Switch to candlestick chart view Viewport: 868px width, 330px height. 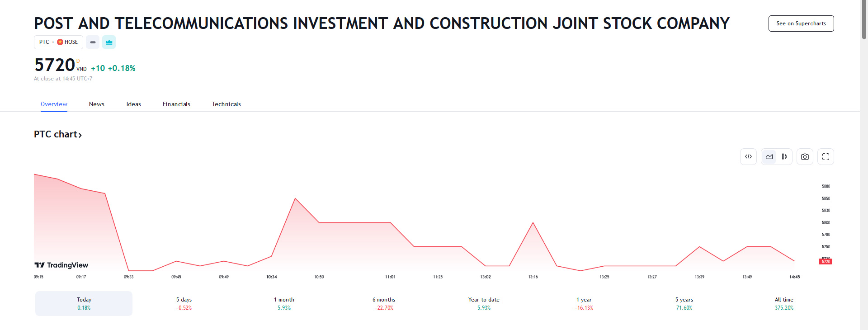coord(784,157)
